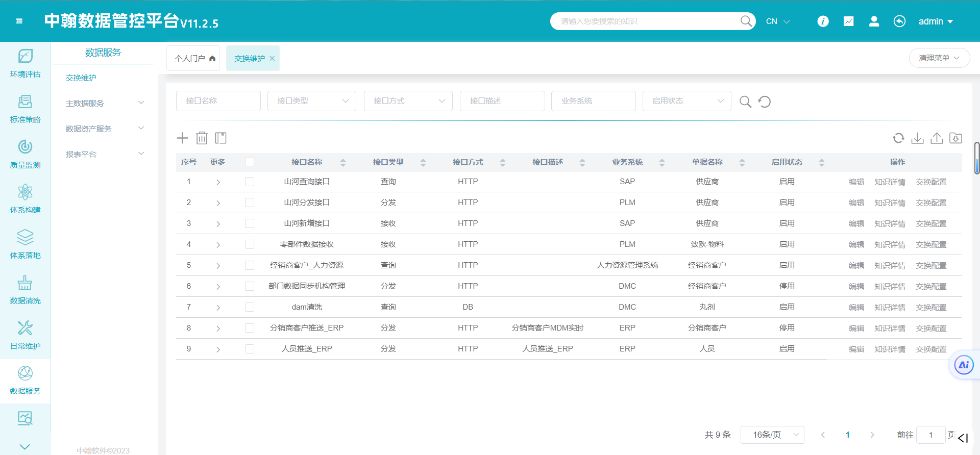Open 日常维护 sidebar module
The height and width of the screenshot is (455, 980).
pos(25,336)
